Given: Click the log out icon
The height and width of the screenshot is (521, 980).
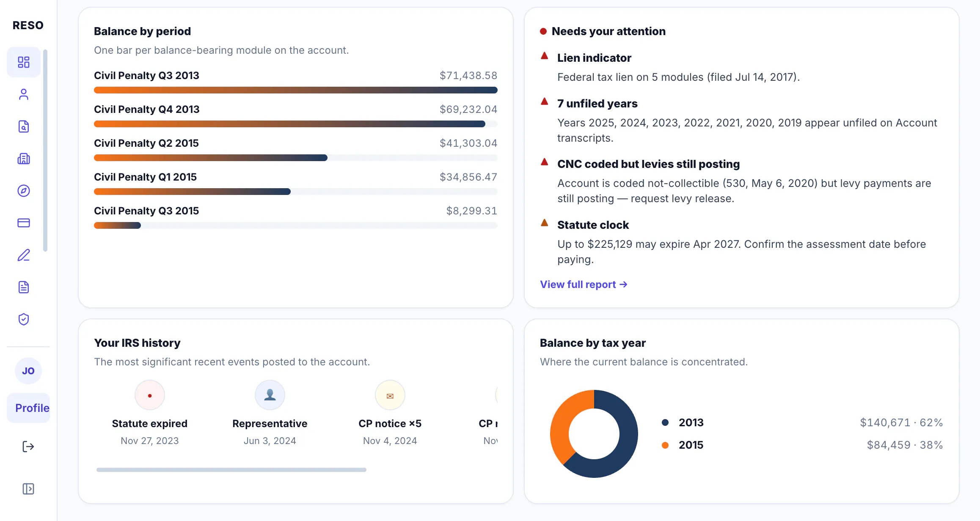Looking at the screenshot, I should 28,447.
